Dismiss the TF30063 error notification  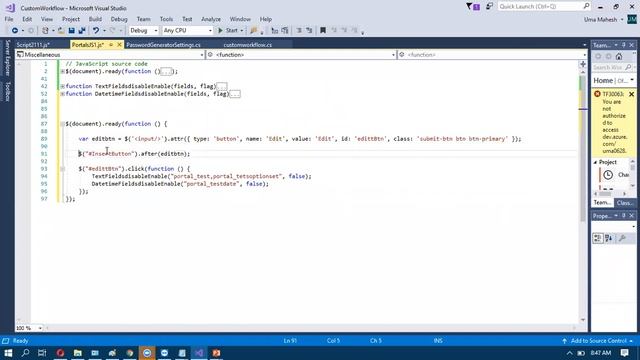click(x=631, y=94)
